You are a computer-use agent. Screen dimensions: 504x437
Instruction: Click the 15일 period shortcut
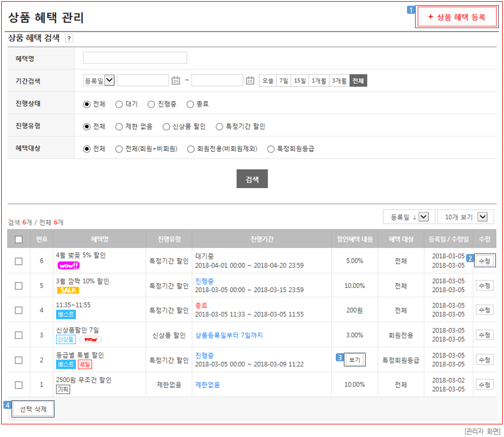(x=300, y=81)
